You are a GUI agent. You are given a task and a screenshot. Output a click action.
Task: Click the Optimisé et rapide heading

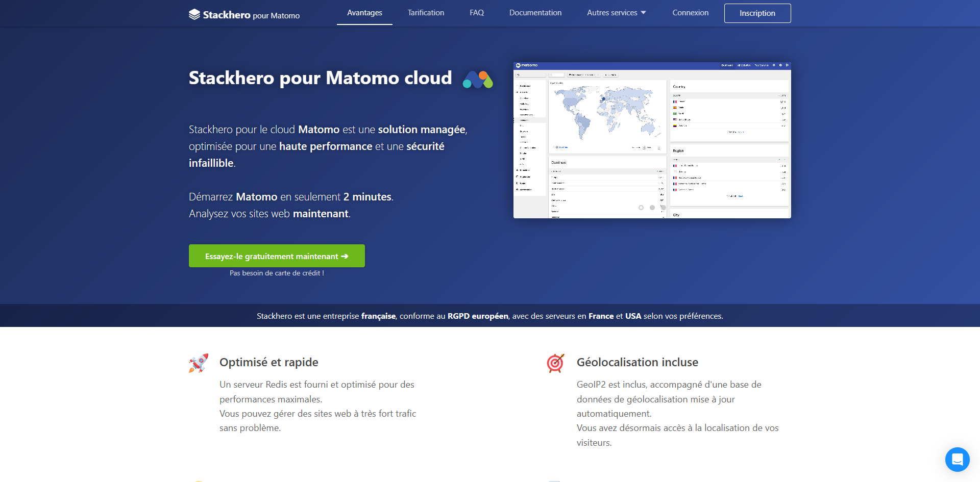[269, 362]
